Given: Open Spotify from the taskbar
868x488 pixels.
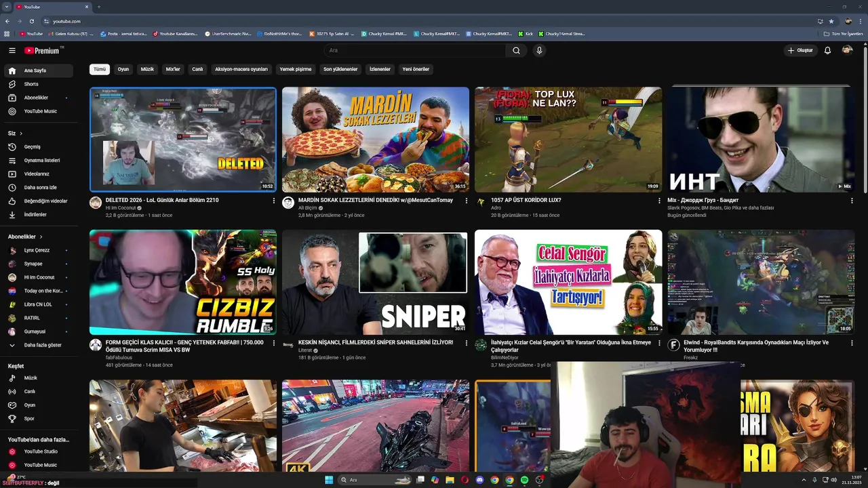Looking at the screenshot, I should (524, 480).
